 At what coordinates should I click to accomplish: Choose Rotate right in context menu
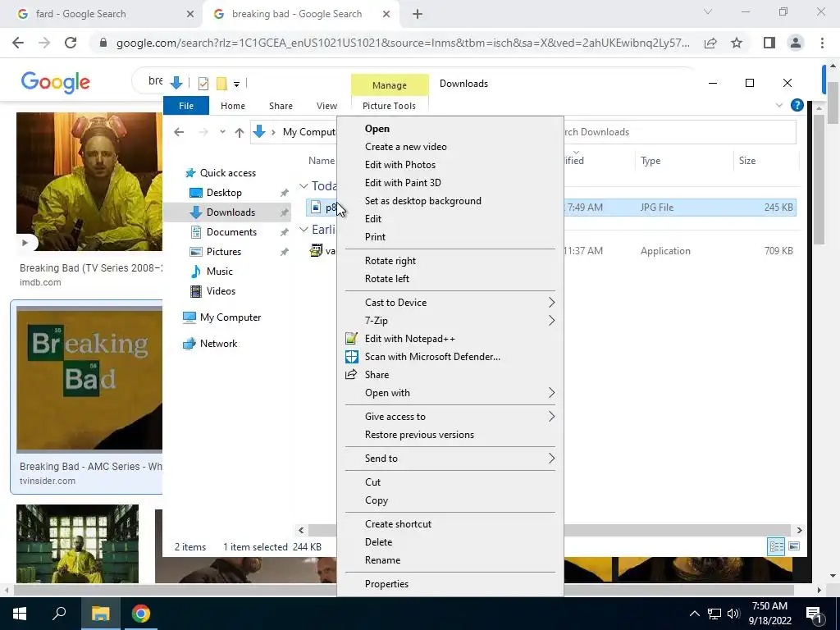click(390, 261)
